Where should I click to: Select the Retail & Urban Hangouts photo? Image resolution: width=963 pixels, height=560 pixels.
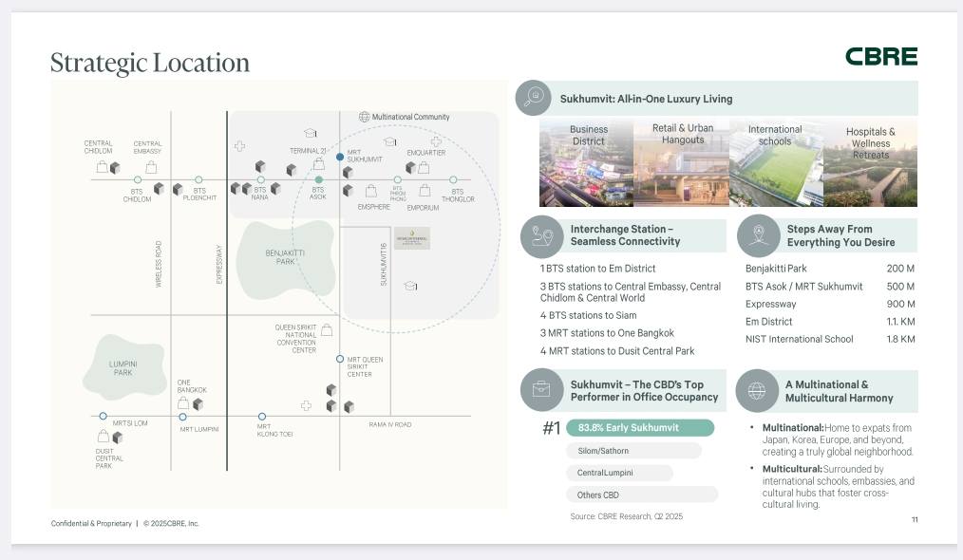point(681,163)
